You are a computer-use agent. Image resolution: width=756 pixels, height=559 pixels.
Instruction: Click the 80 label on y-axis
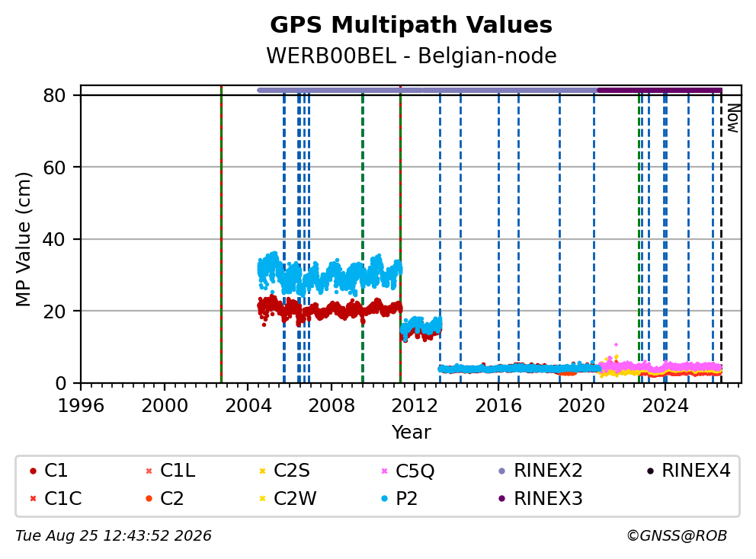coord(54,95)
